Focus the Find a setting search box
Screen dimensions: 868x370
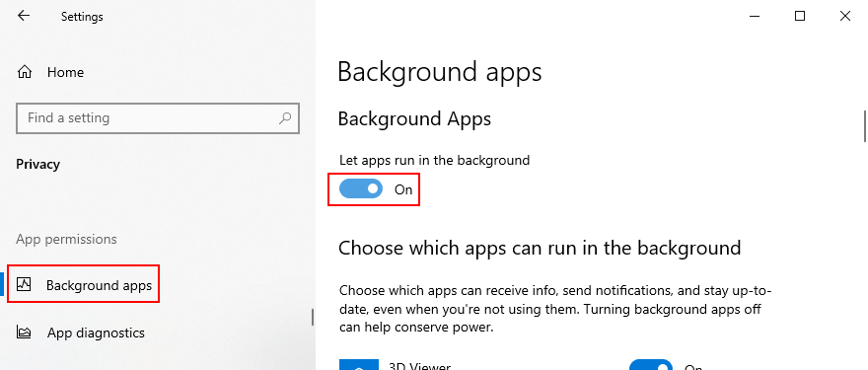158,118
